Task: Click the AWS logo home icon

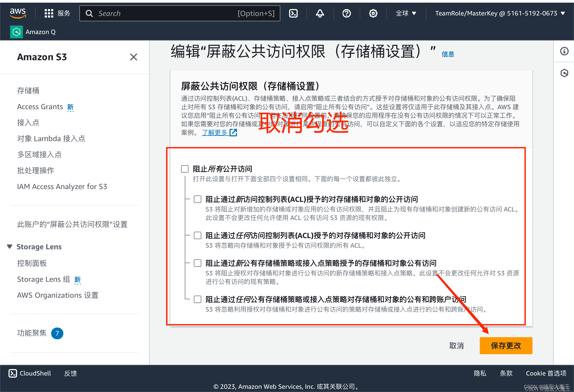Action: coord(18,13)
